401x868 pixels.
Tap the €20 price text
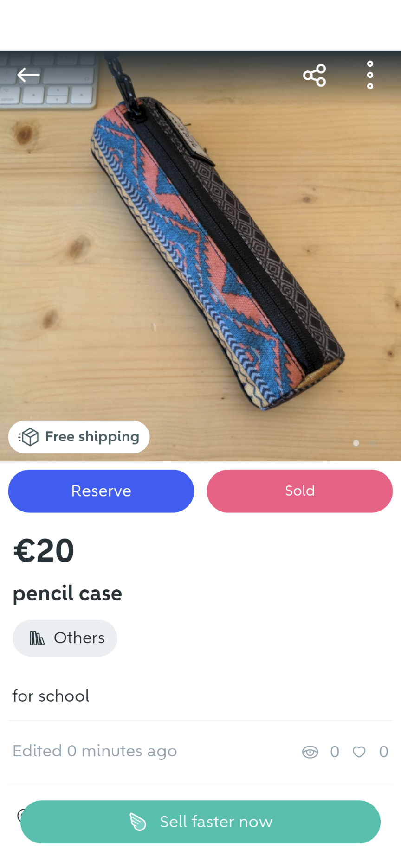pos(44,551)
